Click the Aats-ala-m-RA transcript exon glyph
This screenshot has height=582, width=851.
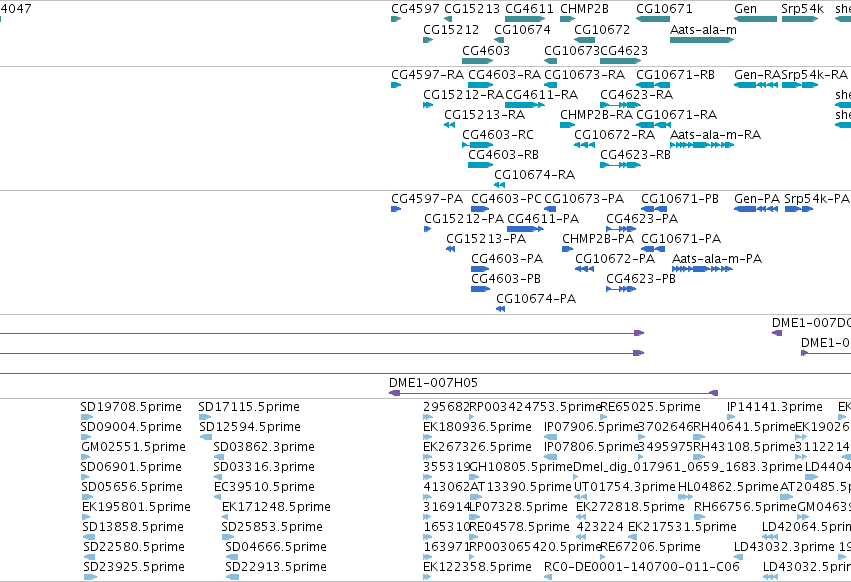(702, 145)
